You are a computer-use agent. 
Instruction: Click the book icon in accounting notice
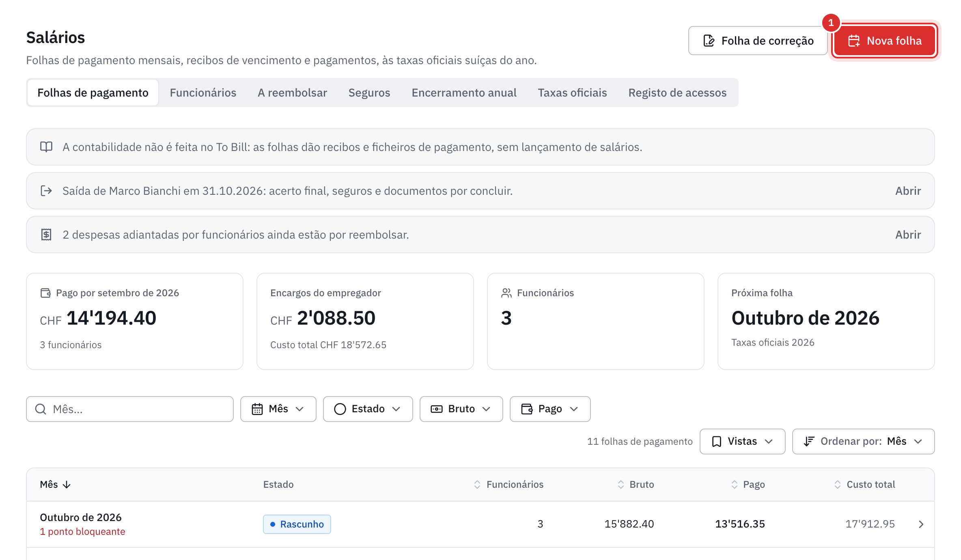pos(46,147)
